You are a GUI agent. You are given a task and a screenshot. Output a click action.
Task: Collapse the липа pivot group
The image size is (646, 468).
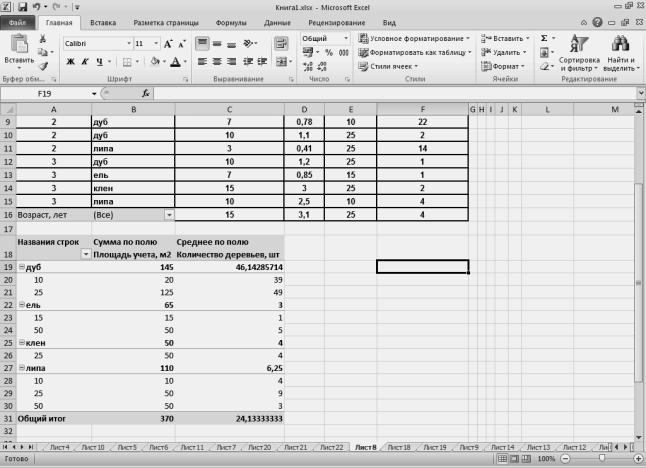coord(22,368)
